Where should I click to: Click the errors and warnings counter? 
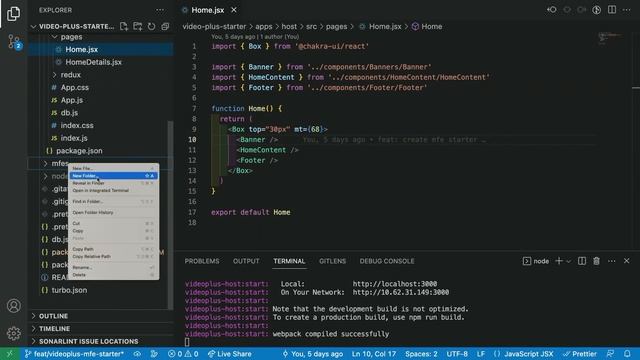183,354
